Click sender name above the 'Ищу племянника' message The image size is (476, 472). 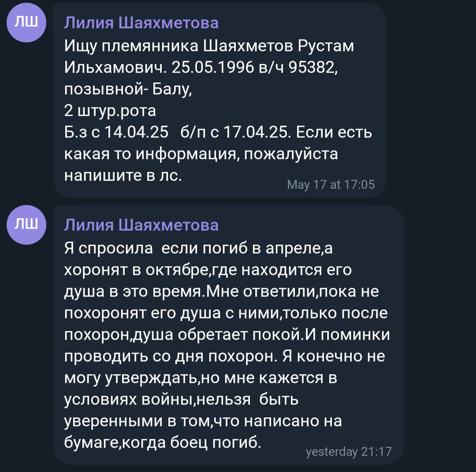(141, 23)
